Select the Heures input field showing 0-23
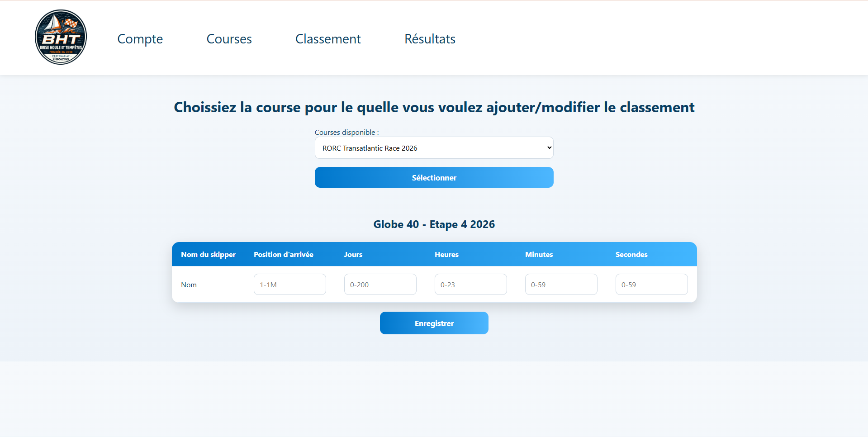The image size is (868, 437). tap(470, 285)
